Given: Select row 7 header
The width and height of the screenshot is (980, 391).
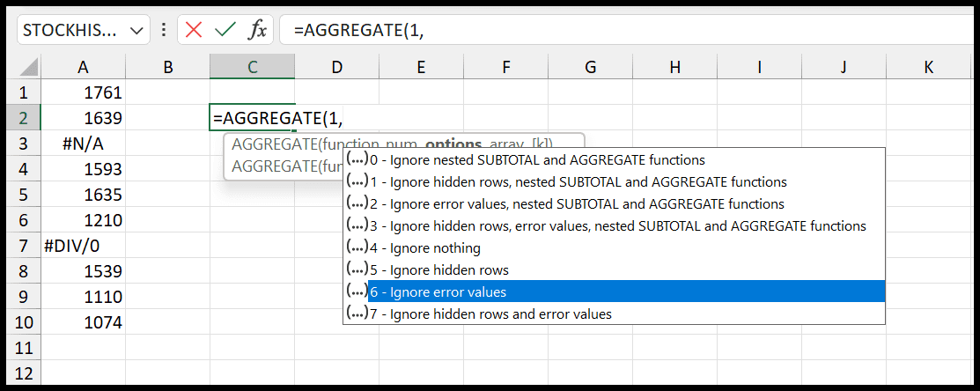Looking at the screenshot, I should pos(24,246).
